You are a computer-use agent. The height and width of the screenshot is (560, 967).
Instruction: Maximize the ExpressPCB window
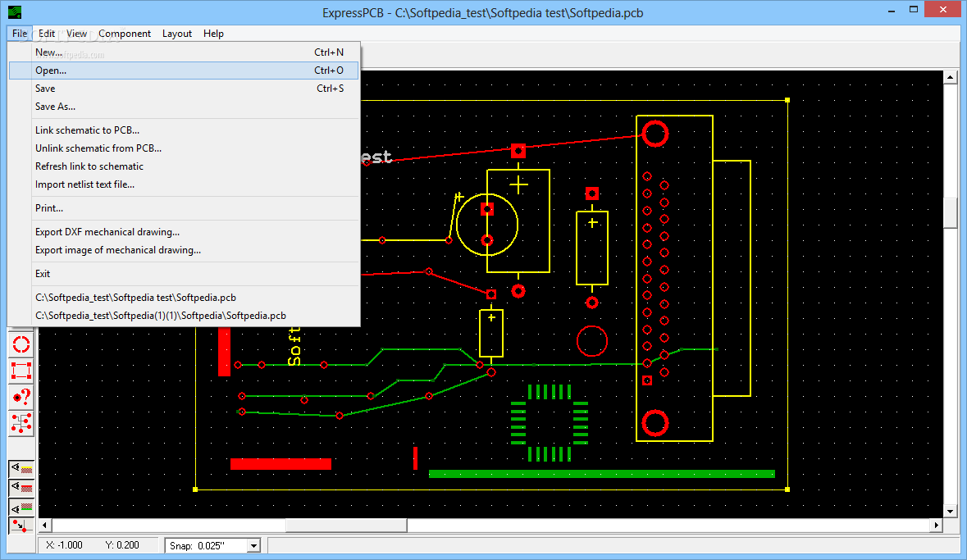tap(914, 10)
